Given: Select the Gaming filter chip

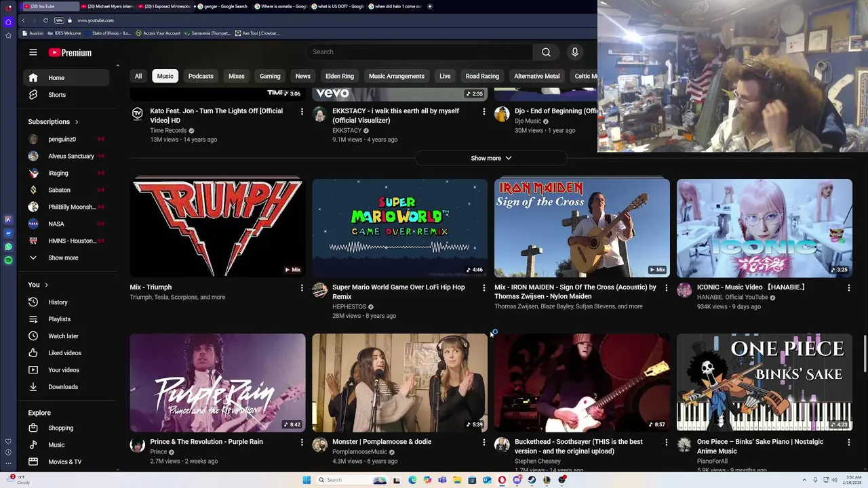Looking at the screenshot, I should point(270,76).
